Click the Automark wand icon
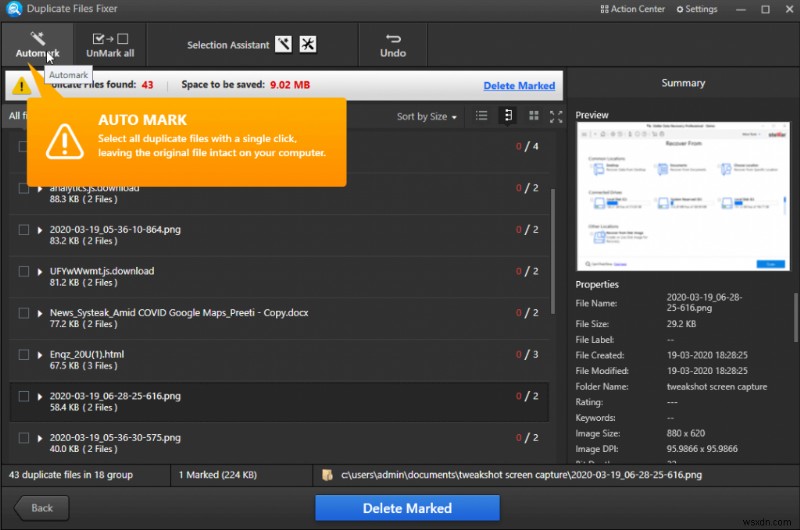 pos(37,38)
